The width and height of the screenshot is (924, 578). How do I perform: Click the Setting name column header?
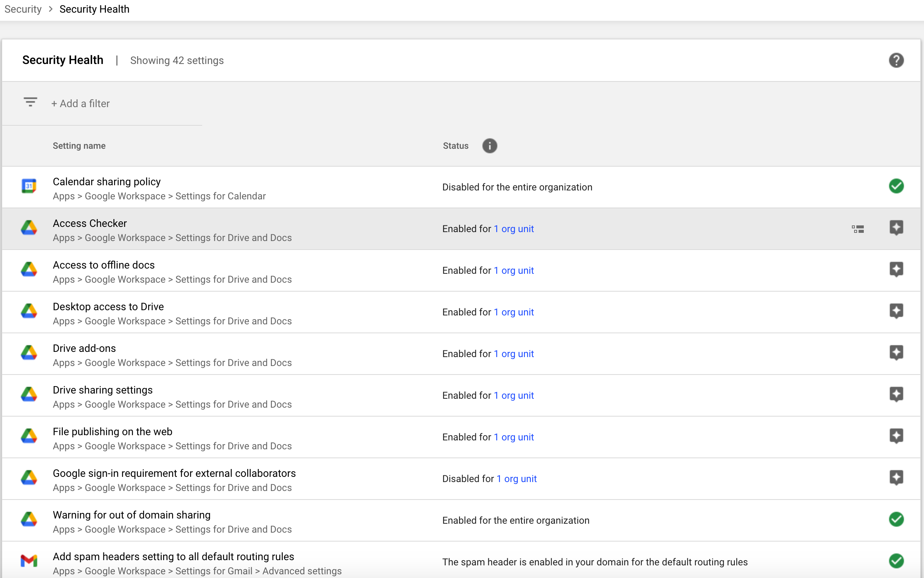coord(79,146)
